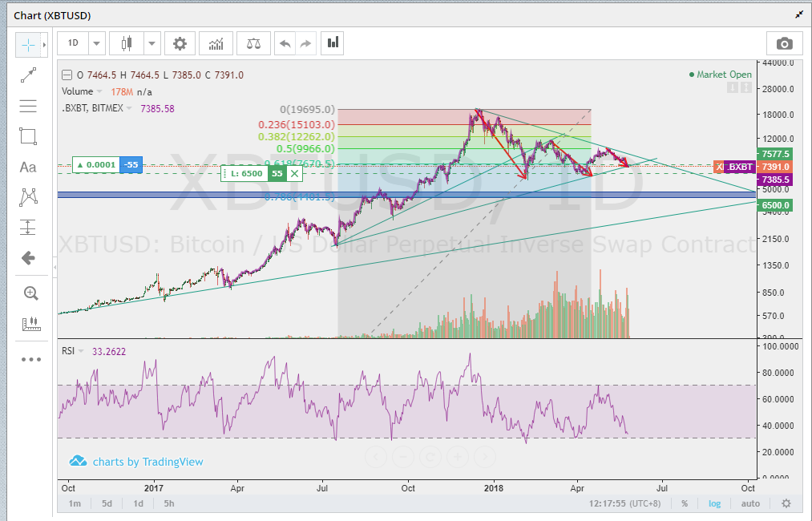The image size is (812, 521).
Task: Open the indicators button
Action: 216,43
